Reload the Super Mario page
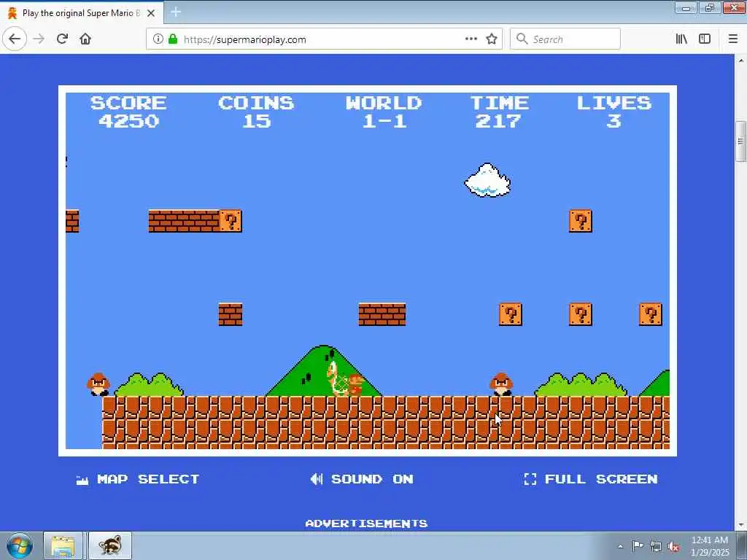Viewport: 747px width, 560px height. (62, 39)
